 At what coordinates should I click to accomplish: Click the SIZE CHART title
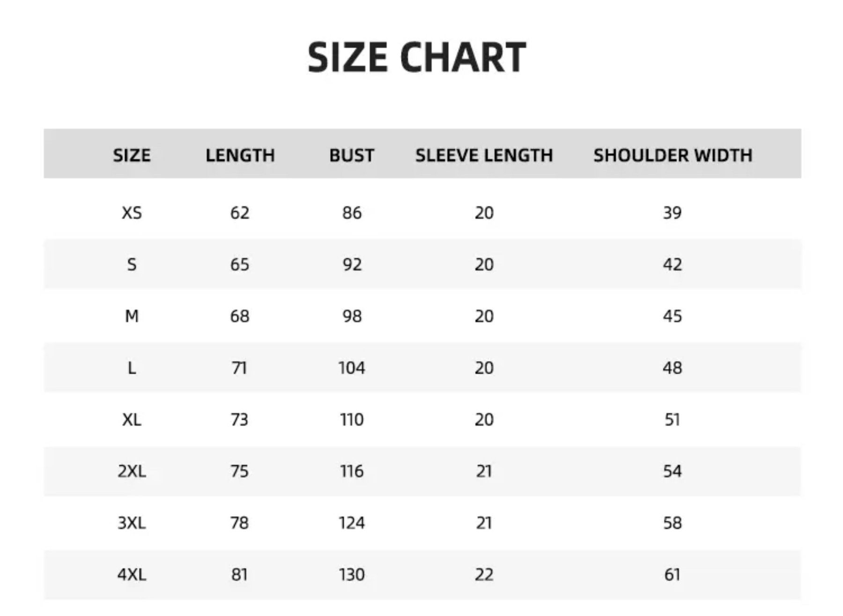[x=417, y=57]
